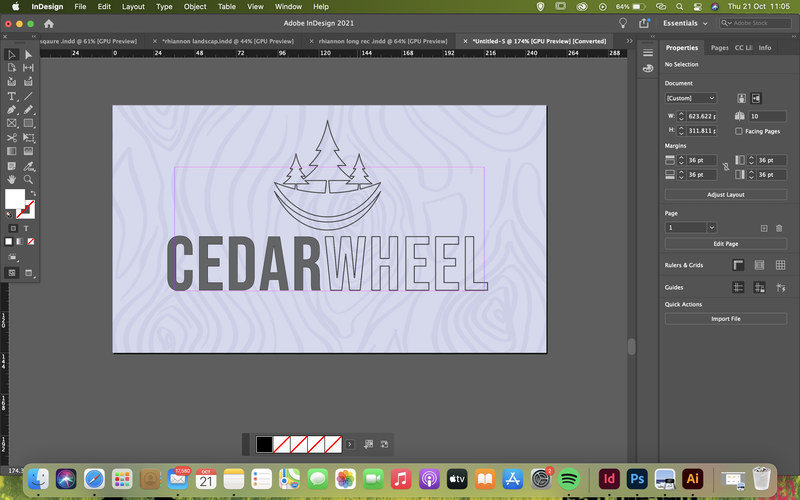Activate the Zoom tool

click(x=29, y=180)
